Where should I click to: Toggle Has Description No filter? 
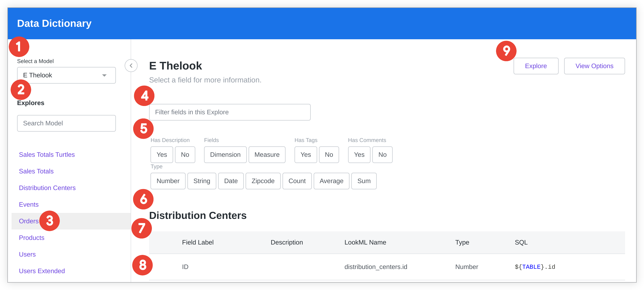pos(185,155)
